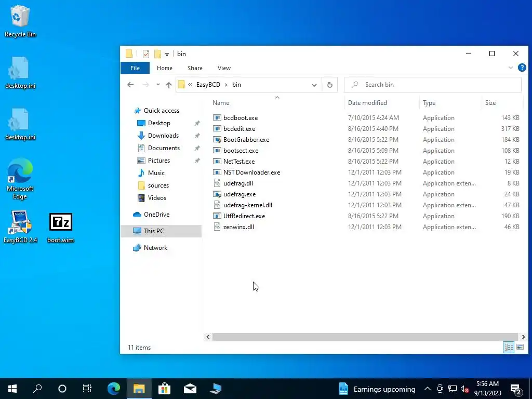
Task: Go up one folder level arrow
Action: click(x=169, y=85)
